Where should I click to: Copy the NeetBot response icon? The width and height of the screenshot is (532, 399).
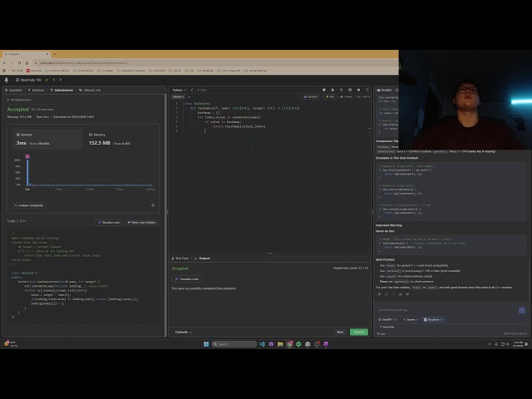click(379, 294)
